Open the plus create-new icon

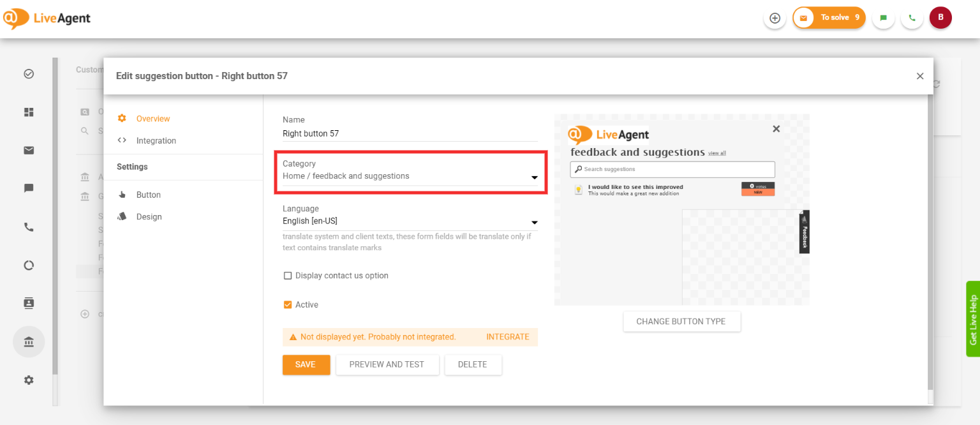coord(775,18)
